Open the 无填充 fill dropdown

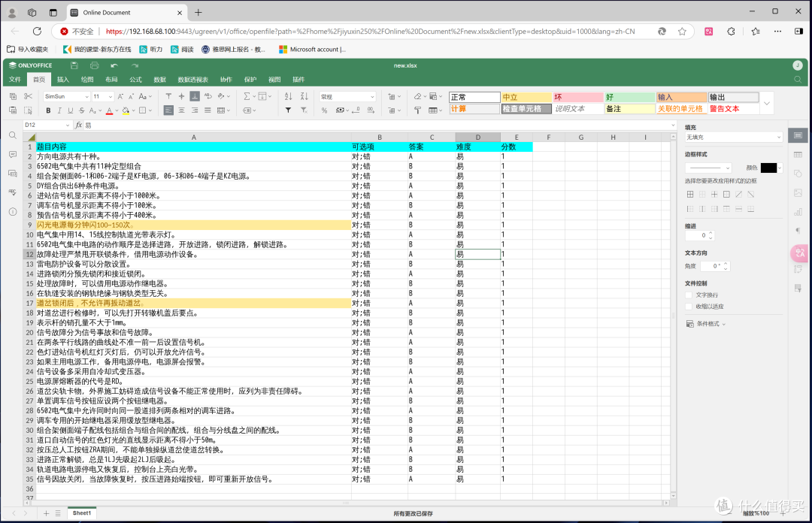pyautogui.click(x=733, y=138)
